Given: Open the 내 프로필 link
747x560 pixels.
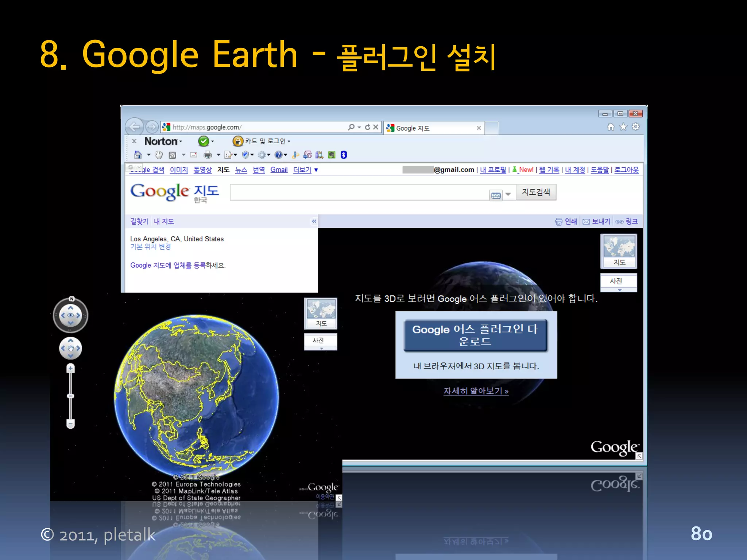Looking at the screenshot, I should click(493, 170).
